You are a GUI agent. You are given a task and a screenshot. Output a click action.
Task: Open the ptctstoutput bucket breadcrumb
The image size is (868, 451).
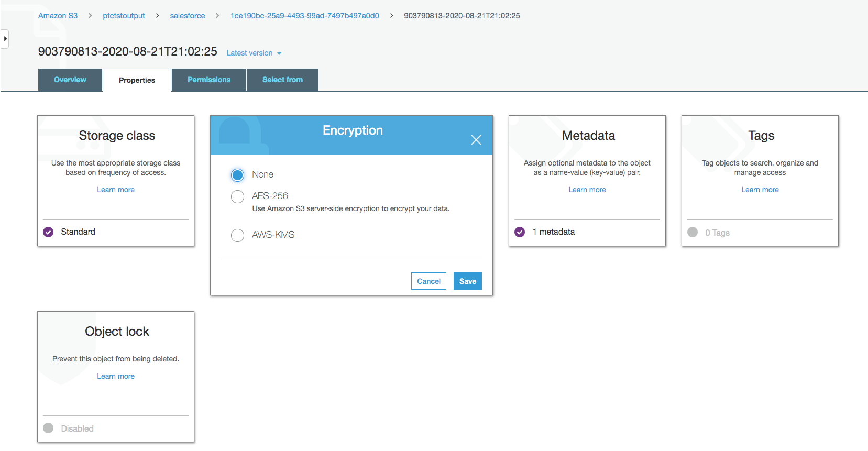[124, 16]
